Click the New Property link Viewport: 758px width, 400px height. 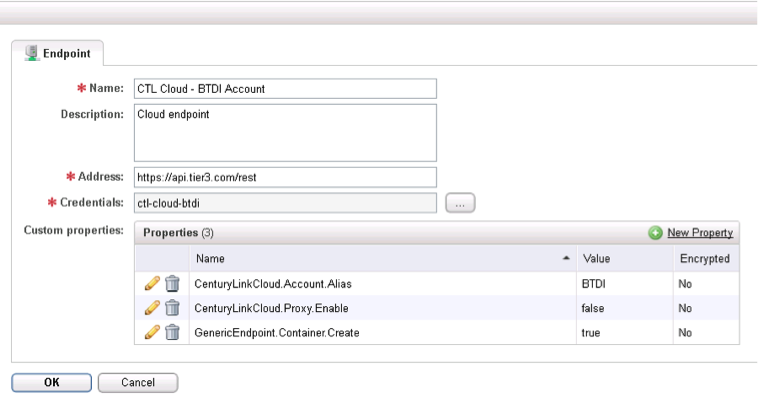click(x=700, y=233)
